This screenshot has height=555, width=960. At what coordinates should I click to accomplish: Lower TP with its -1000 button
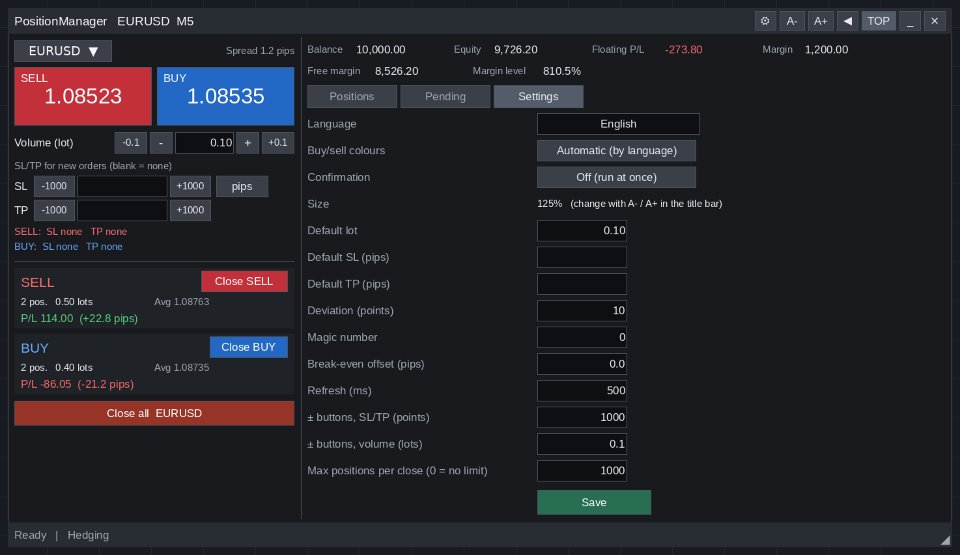54,210
